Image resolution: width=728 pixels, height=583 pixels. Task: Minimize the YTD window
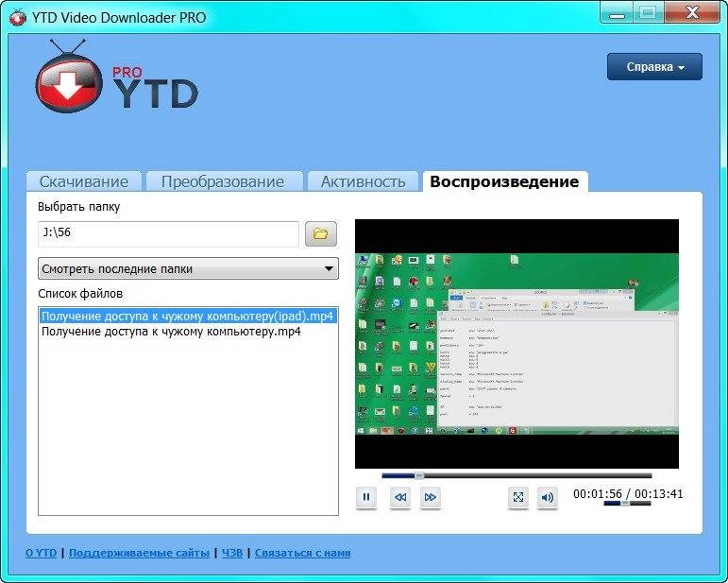617,12
